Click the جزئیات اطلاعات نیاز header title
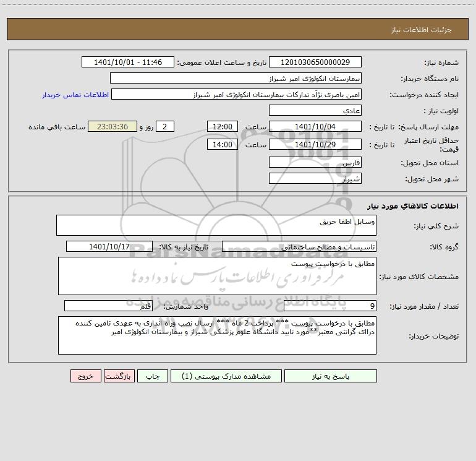 [422, 30]
